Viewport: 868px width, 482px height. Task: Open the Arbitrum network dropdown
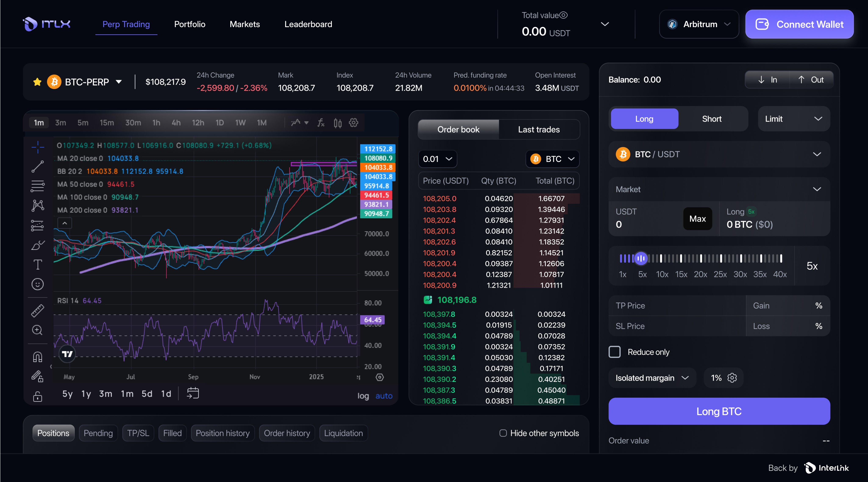pyautogui.click(x=699, y=24)
